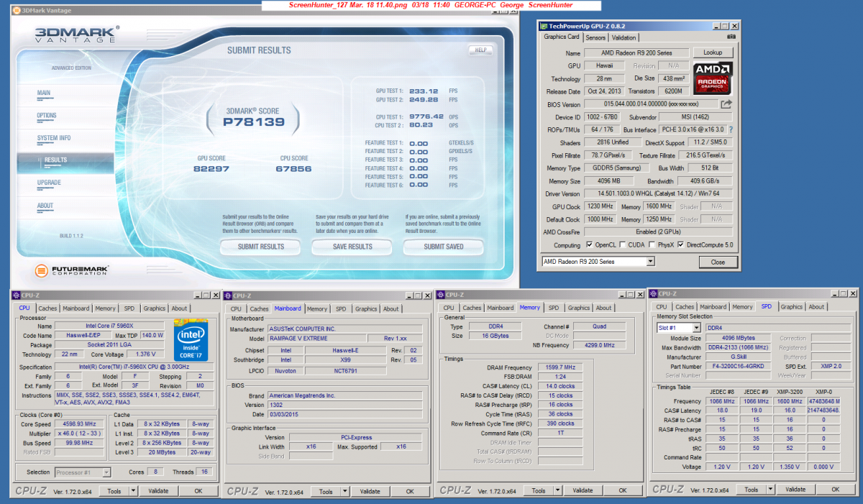The height and width of the screenshot is (504, 863).
Task: Click the title icon of the CPU-Z SPD window
Action: point(653,293)
